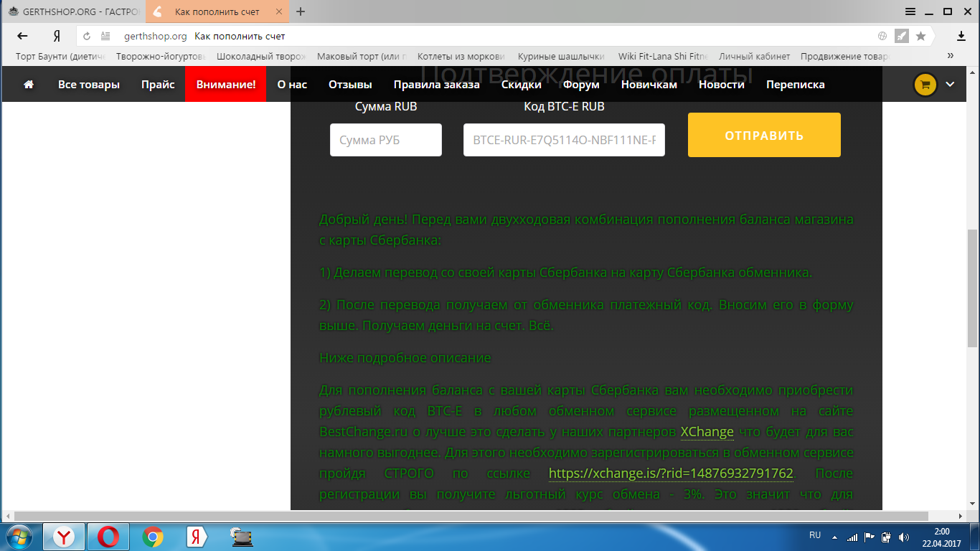Click the BTC-E RUB code field
Viewport: 980px width, 551px height.
click(x=564, y=140)
